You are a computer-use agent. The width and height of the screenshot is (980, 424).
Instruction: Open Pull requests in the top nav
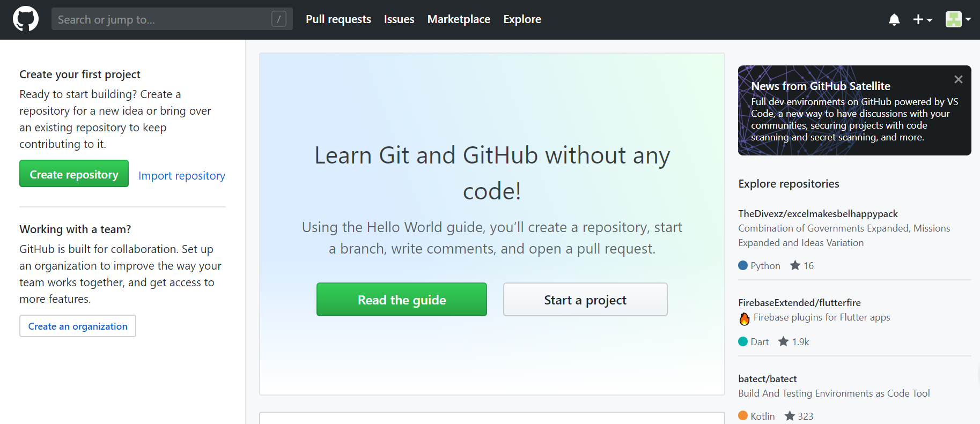click(338, 19)
